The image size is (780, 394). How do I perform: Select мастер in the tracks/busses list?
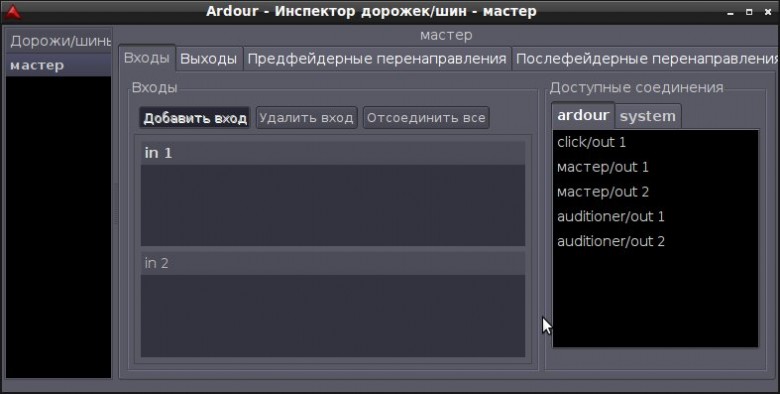coord(59,66)
